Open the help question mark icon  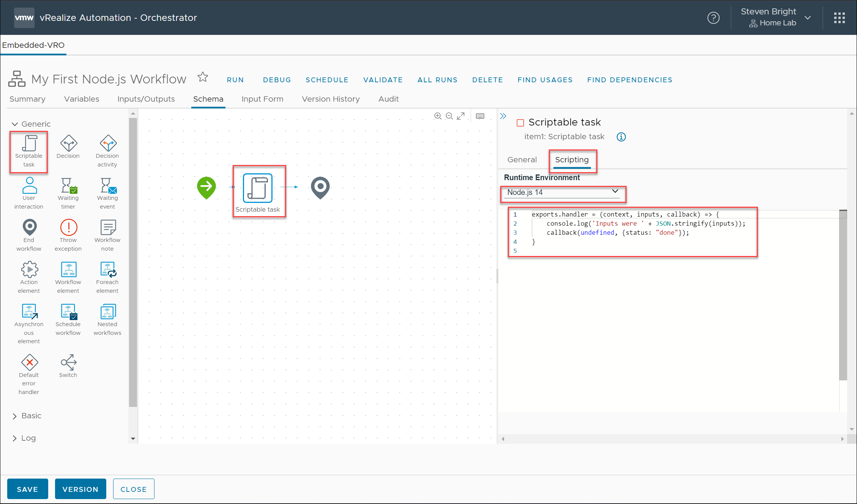[x=713, y=18]
